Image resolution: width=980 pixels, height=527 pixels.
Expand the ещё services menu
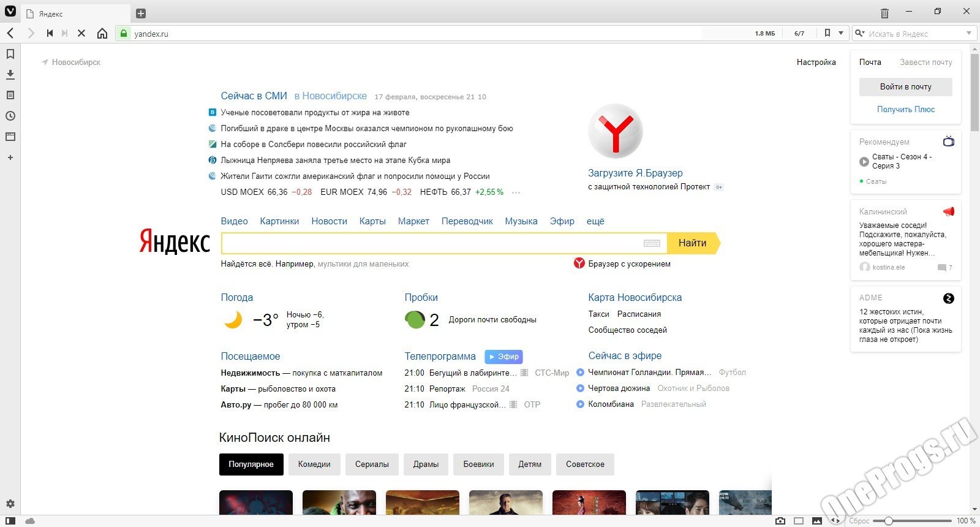[595, 221]
